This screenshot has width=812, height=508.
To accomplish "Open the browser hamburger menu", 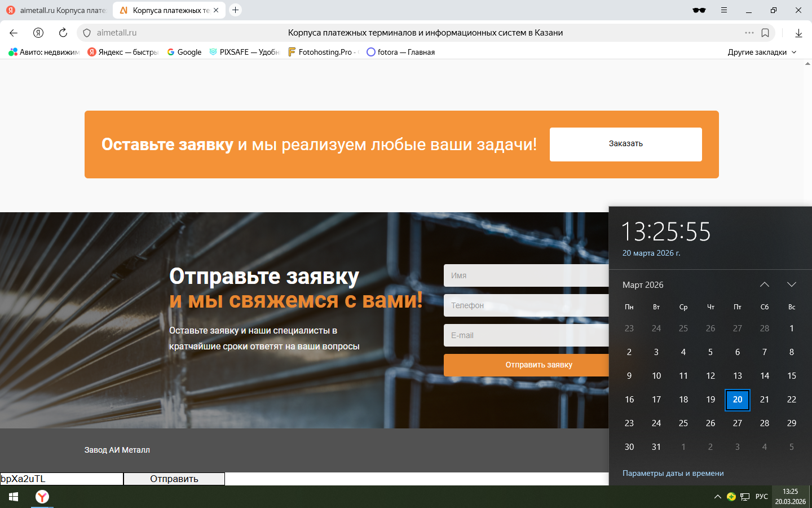I will (724, 10).
